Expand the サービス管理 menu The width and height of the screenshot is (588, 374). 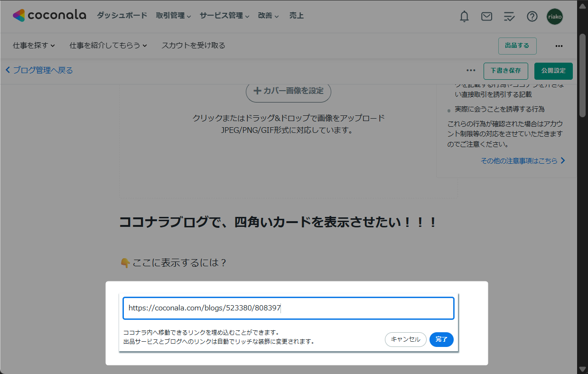coord(224,16)
